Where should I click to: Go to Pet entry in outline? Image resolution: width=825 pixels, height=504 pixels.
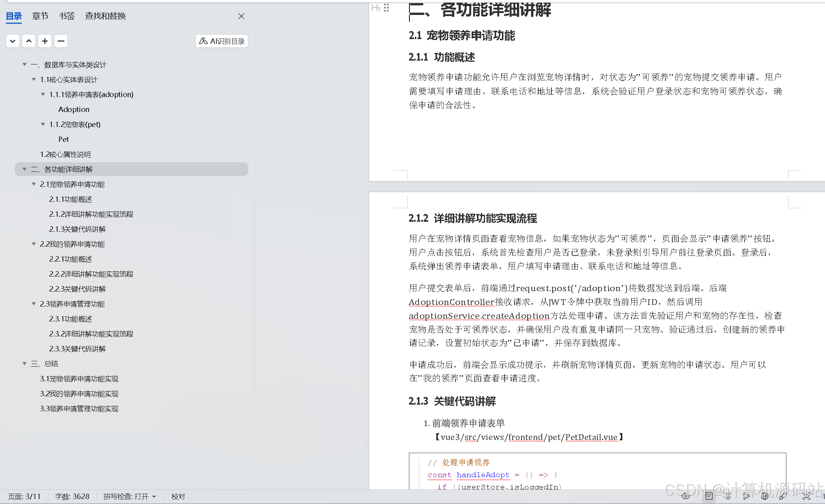64,139
